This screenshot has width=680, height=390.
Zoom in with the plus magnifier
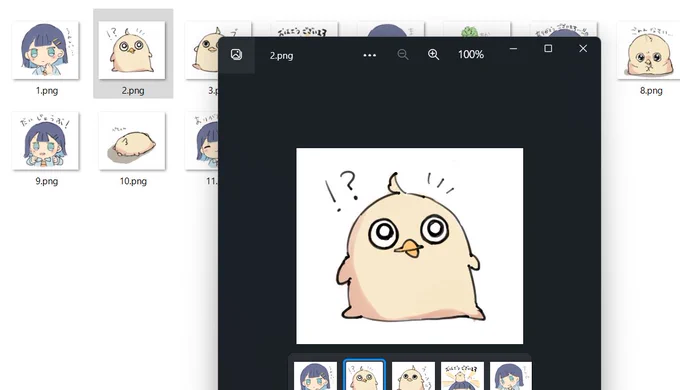(x=433, y=54)
